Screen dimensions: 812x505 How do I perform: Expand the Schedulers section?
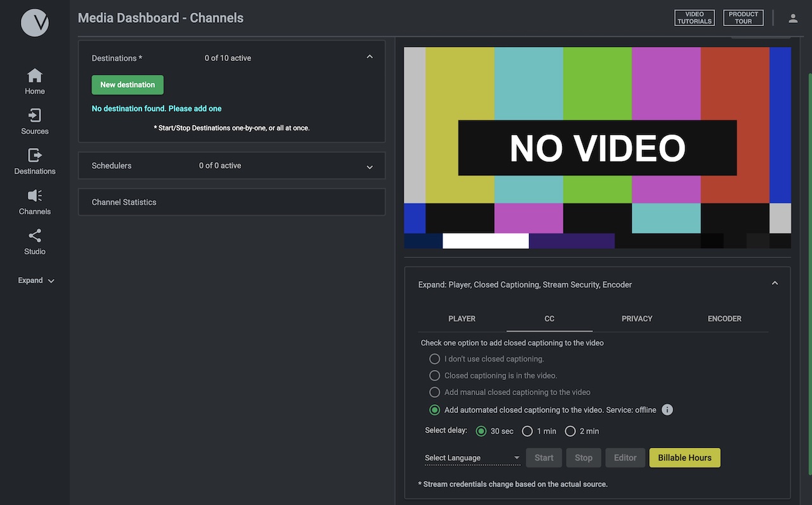click(x=231, y=165)
